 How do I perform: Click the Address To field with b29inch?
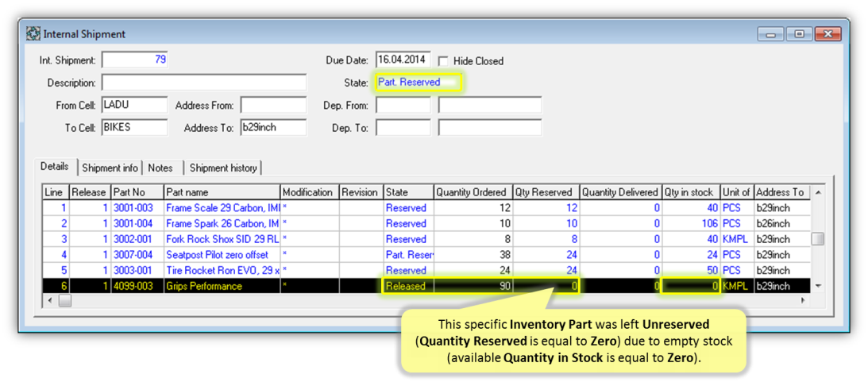pyautogui.click(x=273, y=127)
